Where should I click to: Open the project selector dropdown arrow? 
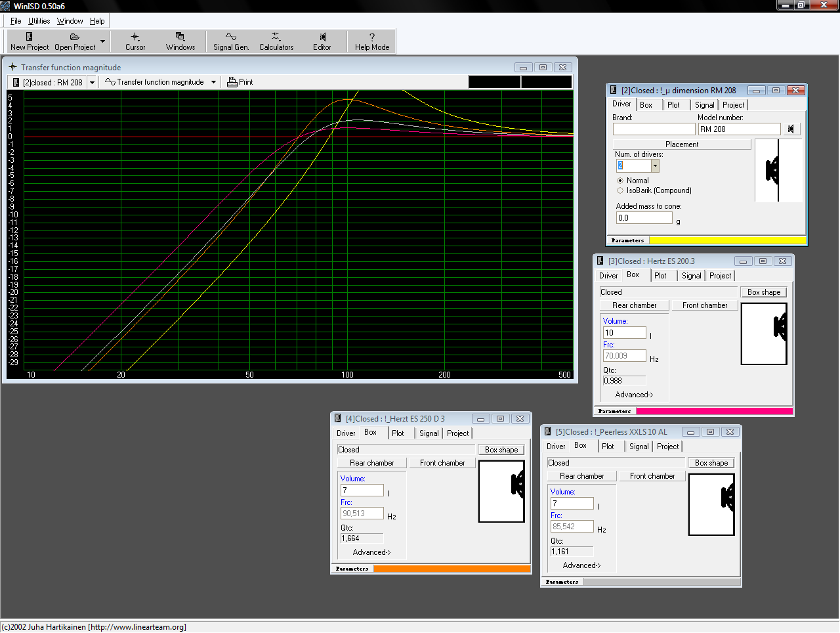(x=92, y=82)
